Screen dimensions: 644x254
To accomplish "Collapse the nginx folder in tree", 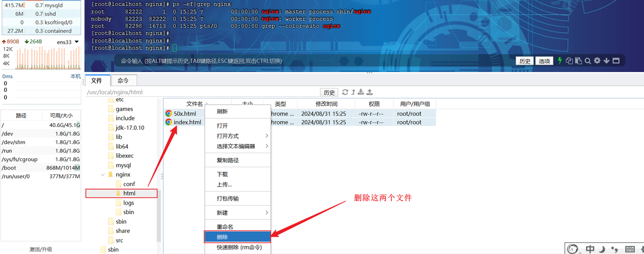I will [x=103, y=175].
